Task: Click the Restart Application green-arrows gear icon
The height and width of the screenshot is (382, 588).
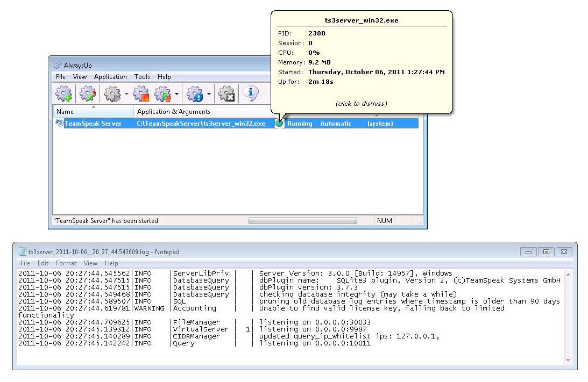Action: coord(163,93)
